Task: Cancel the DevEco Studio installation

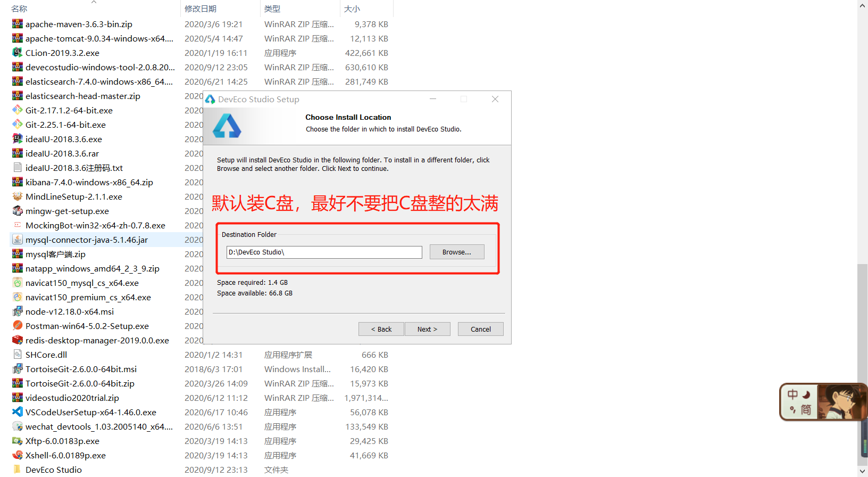Action: coord(481,329)
